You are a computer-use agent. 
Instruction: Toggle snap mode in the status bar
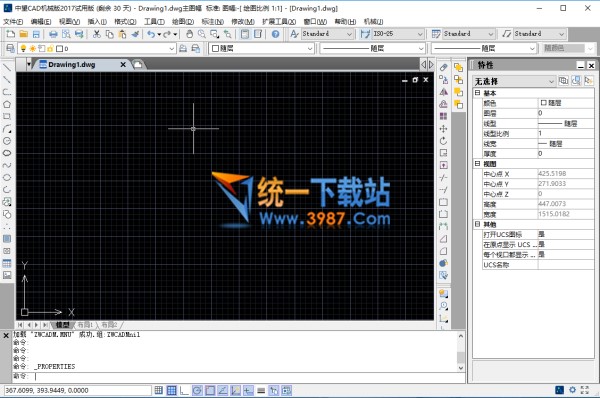tap(158, 390)
